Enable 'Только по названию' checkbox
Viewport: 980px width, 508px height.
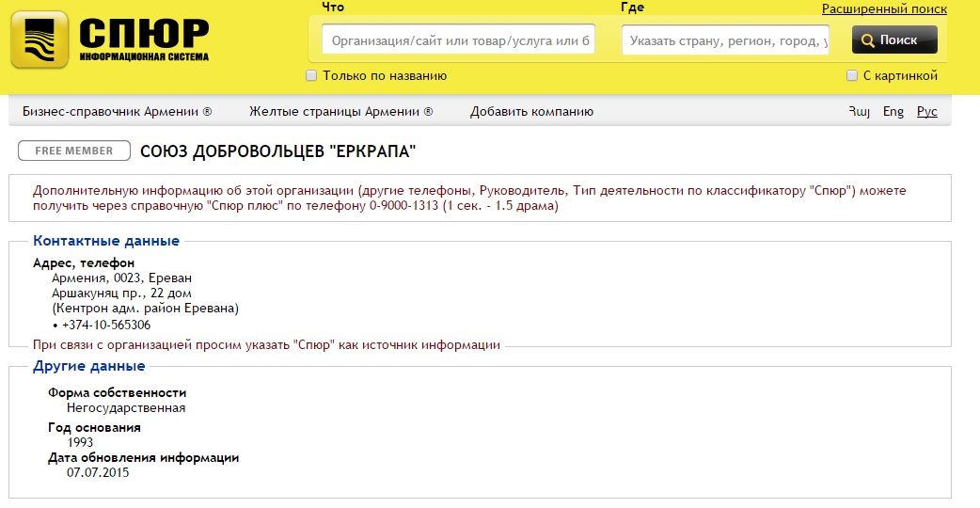311,75
